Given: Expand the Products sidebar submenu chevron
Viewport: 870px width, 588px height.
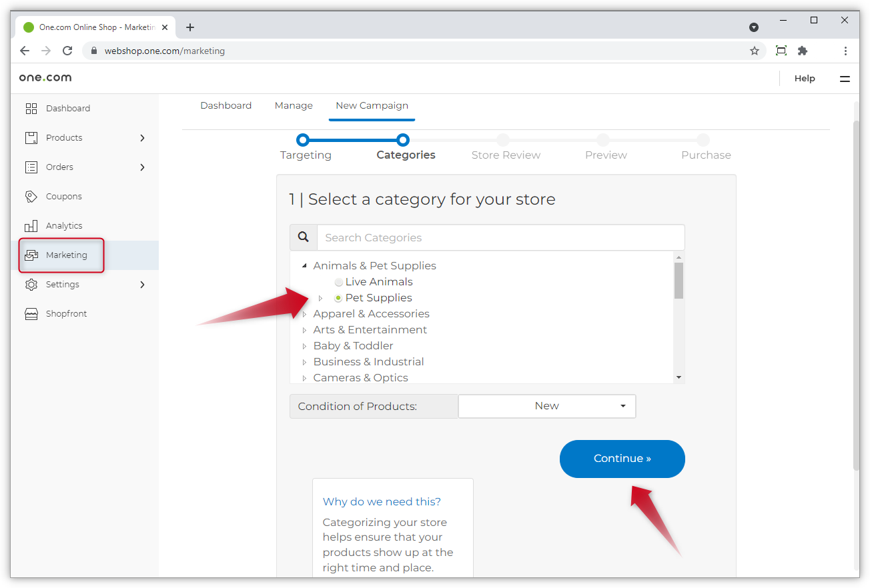Looking at the screenshot, I should pos(142,138).
